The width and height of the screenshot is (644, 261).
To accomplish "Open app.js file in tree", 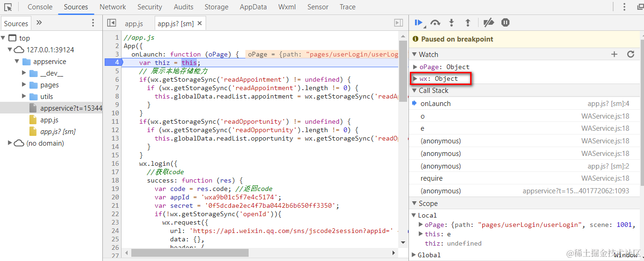I will [49, 120].
